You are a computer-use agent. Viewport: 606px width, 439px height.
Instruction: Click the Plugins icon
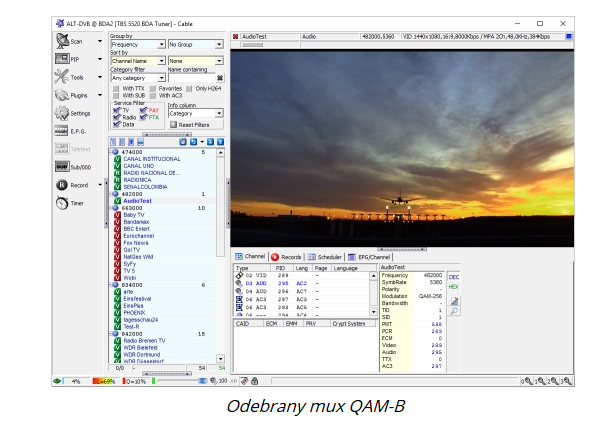coord(61,95)
